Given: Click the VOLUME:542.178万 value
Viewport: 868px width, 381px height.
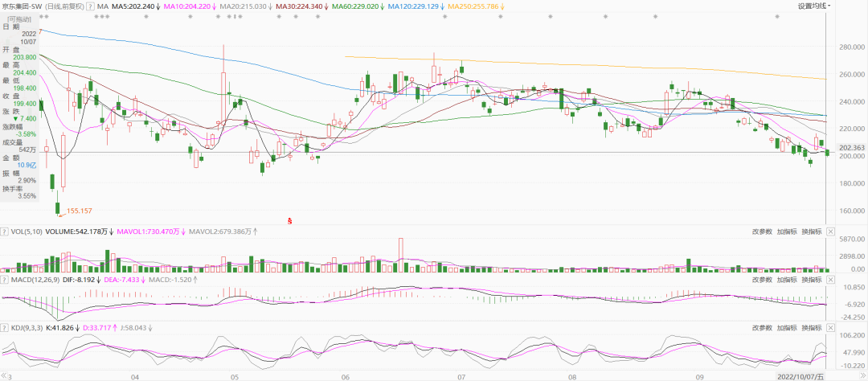Looking at the screenshot, I should tap(76, 231).
